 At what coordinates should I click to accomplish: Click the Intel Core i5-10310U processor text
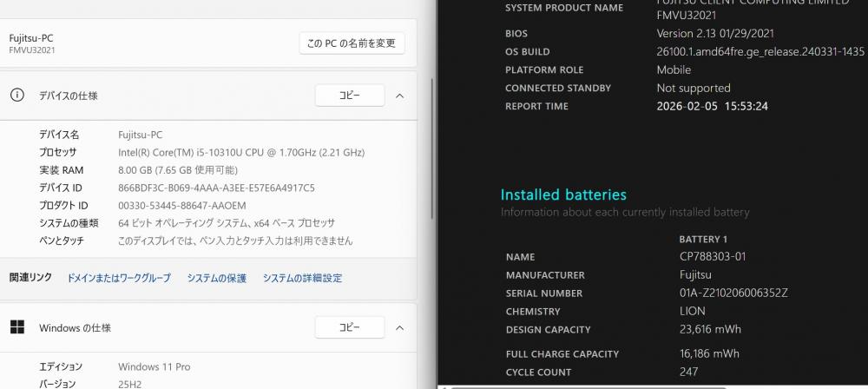pos(241,152)
